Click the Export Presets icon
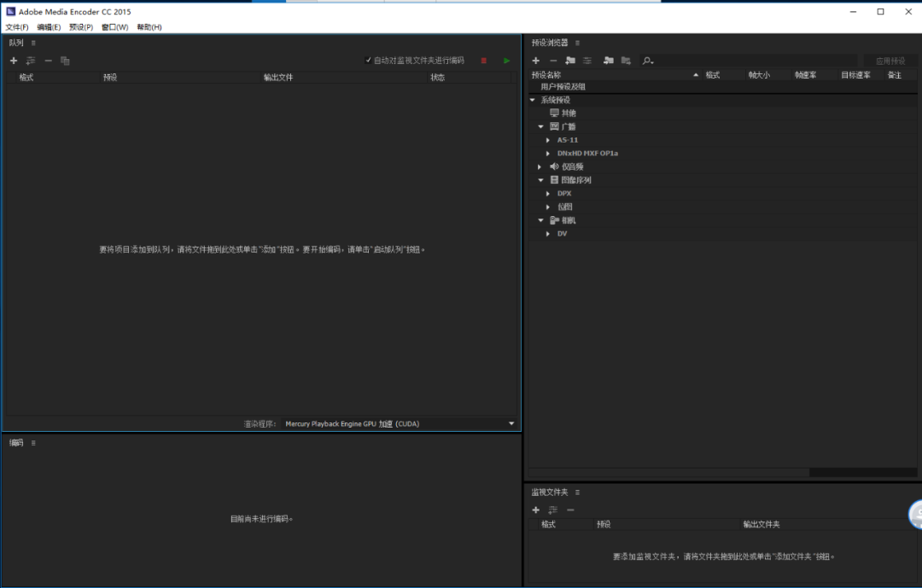Screen dimensions: 922x588 (x=626, y=61)
